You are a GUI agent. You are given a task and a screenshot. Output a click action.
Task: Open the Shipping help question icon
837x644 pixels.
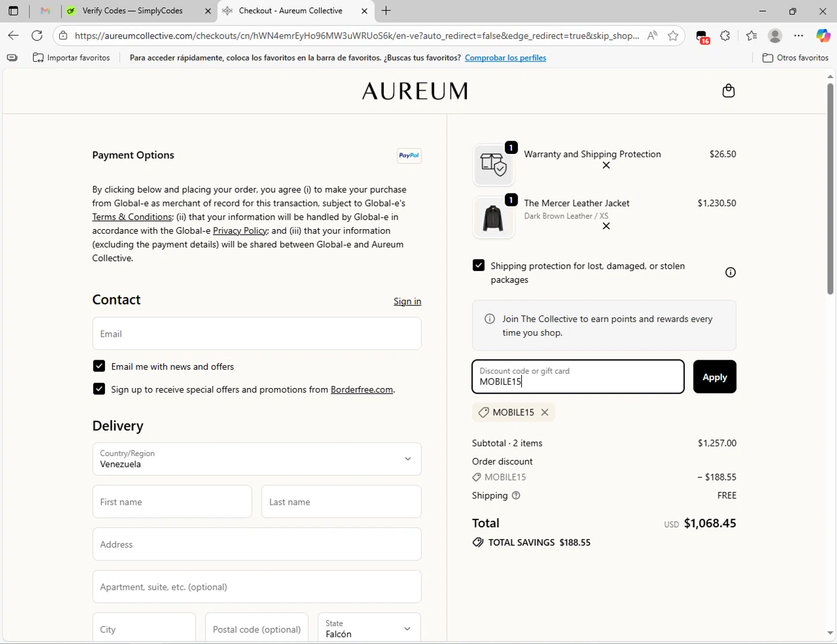tap(516, 495)
